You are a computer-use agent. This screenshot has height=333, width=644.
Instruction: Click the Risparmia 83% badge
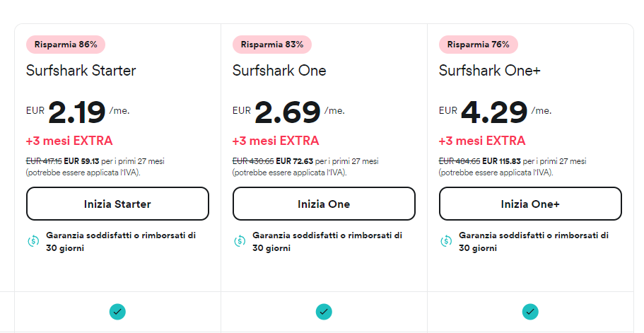272,45
